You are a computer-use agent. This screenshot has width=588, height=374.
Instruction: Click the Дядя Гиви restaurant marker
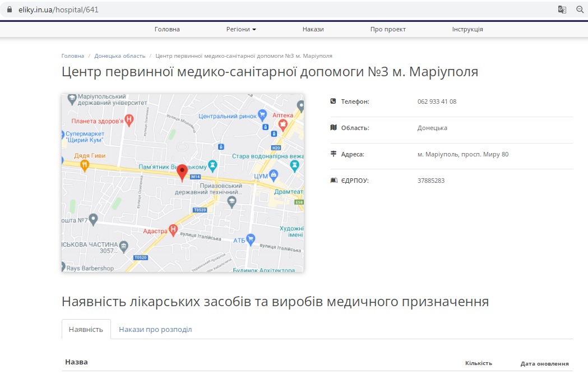84,164
